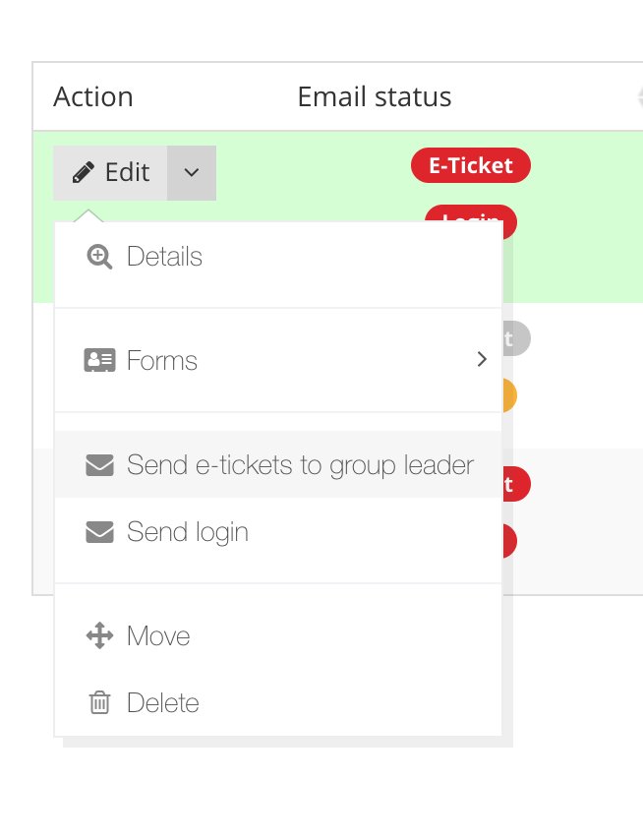Viewport: 643px width, 840px height.
Task: Click envelope icon next to Send e-tickets
Action: coord(99,465)
